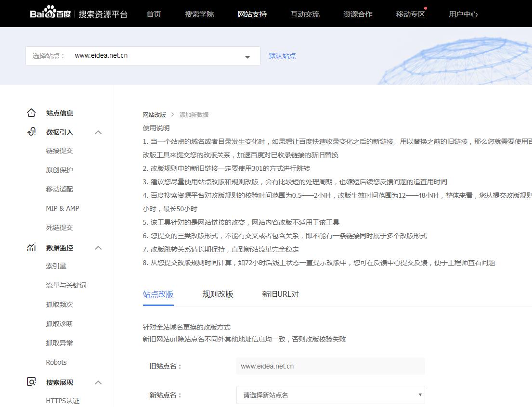Switch to the 规则改版 tab
The height and width of the screenshot is (407, 532).
tap(218, 293)
